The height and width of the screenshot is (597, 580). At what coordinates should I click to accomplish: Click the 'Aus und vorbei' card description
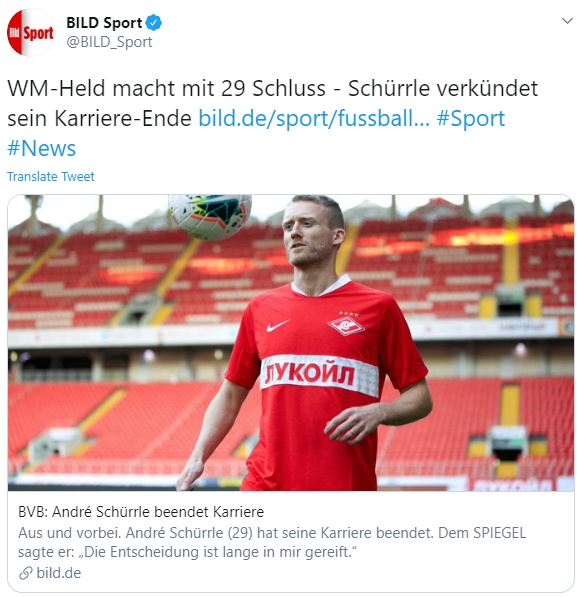click(x=272, y=542)
